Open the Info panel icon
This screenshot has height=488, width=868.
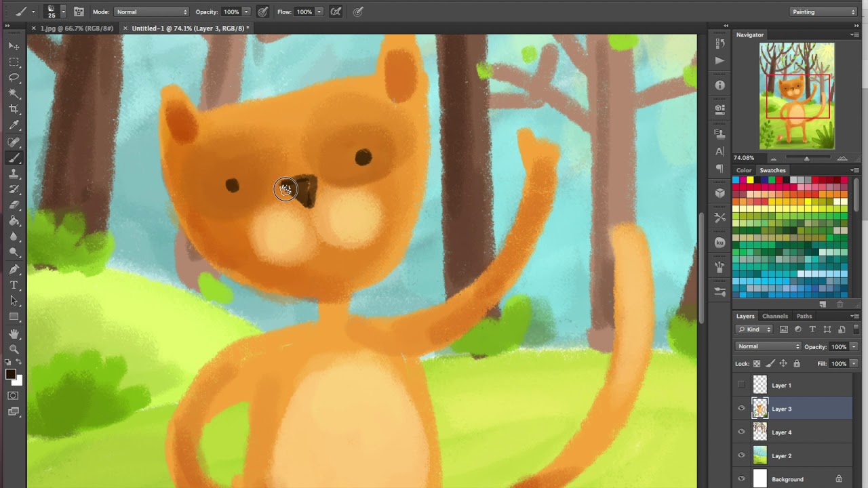(x=719, y=85)
